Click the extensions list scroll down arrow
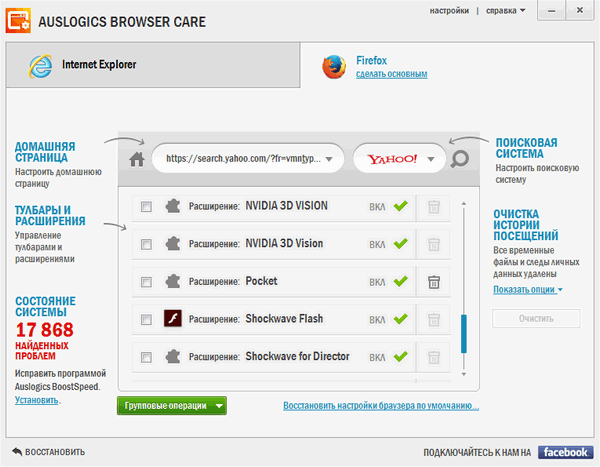Image resolution: width=600 pixels, height=467 pixels. point(464,374)
